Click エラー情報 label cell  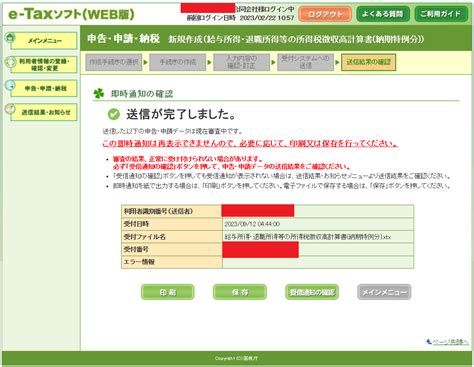tap(172, 262)
